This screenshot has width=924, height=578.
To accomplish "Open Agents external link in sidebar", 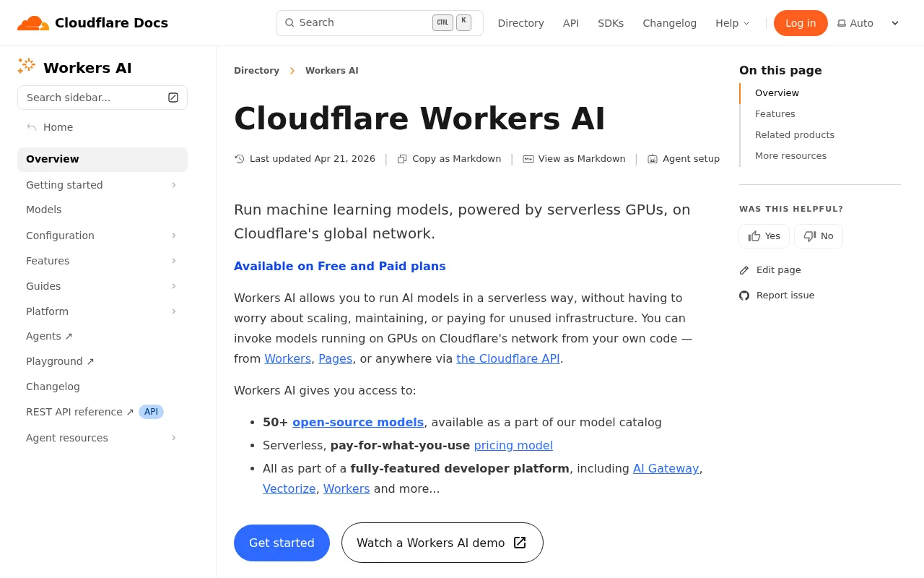I will point(49,336).
